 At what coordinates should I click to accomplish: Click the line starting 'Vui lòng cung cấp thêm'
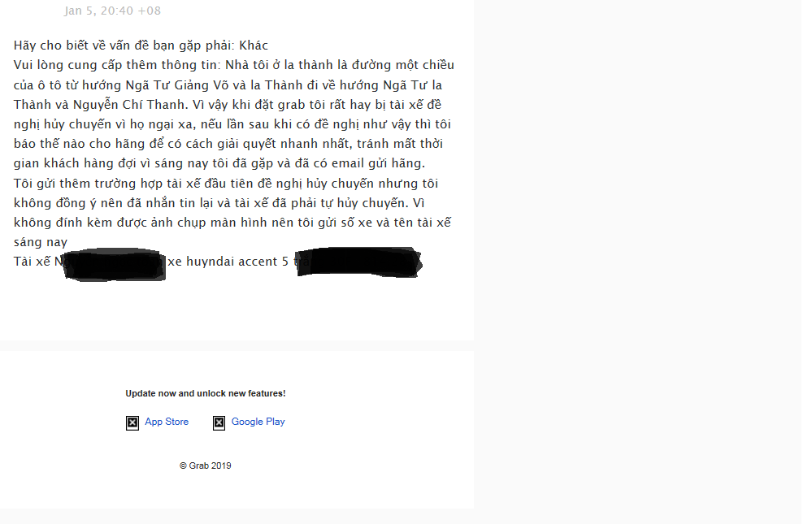coord(234,65)
